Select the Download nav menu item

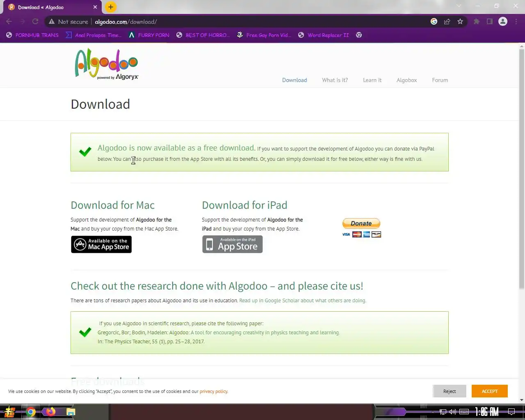[294, 80]
